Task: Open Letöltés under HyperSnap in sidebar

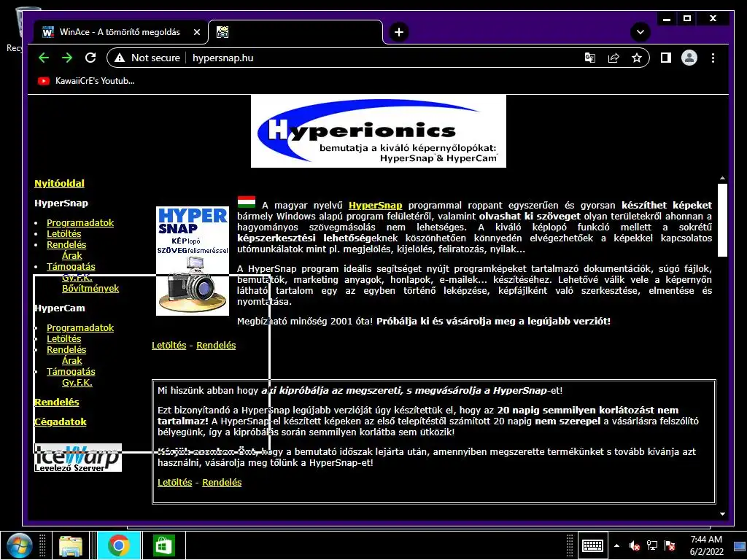Action: coord(64,234)
